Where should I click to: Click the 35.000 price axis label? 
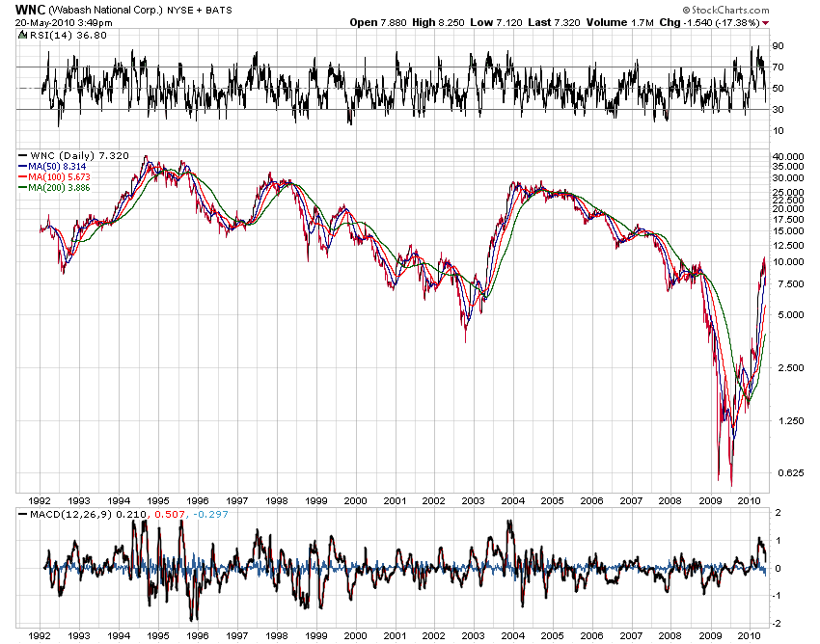(x=788, y=166)
